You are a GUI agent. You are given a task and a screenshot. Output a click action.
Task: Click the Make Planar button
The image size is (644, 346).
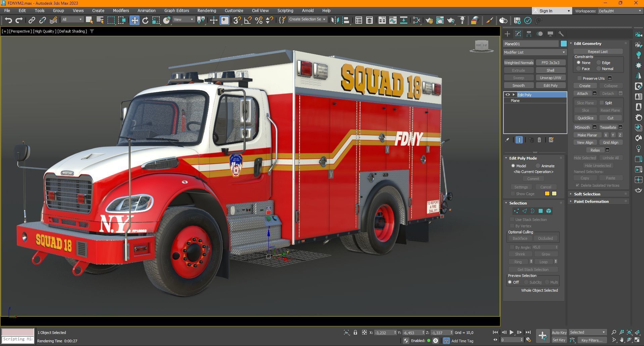(587, 135)
